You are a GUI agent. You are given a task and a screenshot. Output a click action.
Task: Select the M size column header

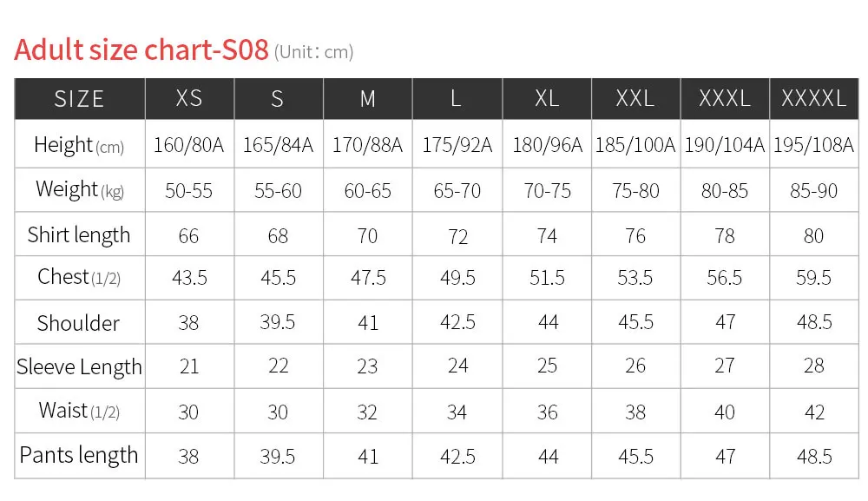[x=367, y=98]
